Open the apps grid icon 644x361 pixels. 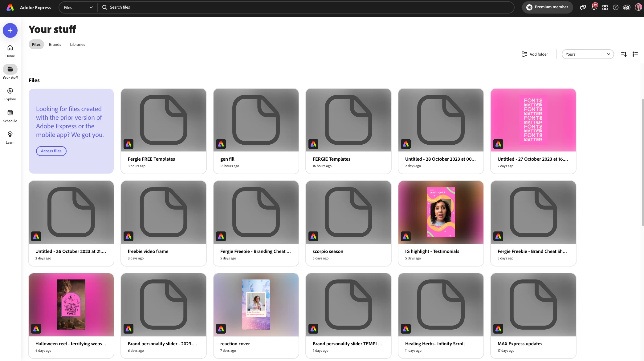(x=605, y=7)
